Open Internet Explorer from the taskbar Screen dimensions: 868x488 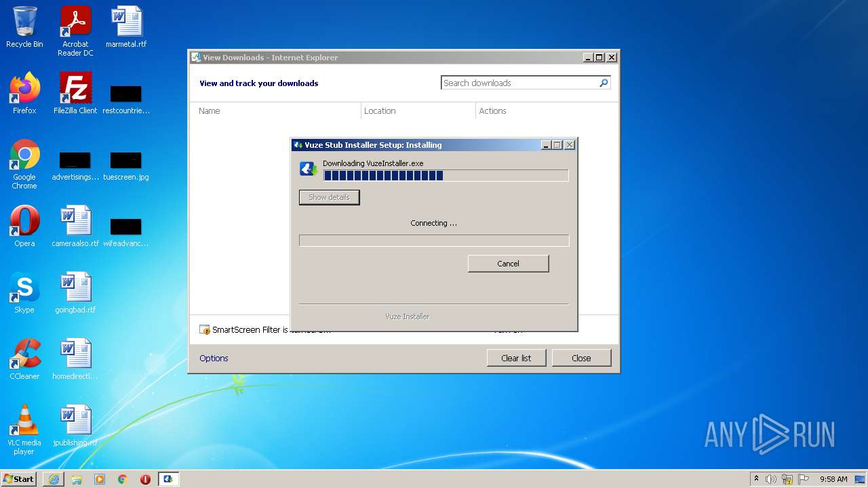click(54, 479)
